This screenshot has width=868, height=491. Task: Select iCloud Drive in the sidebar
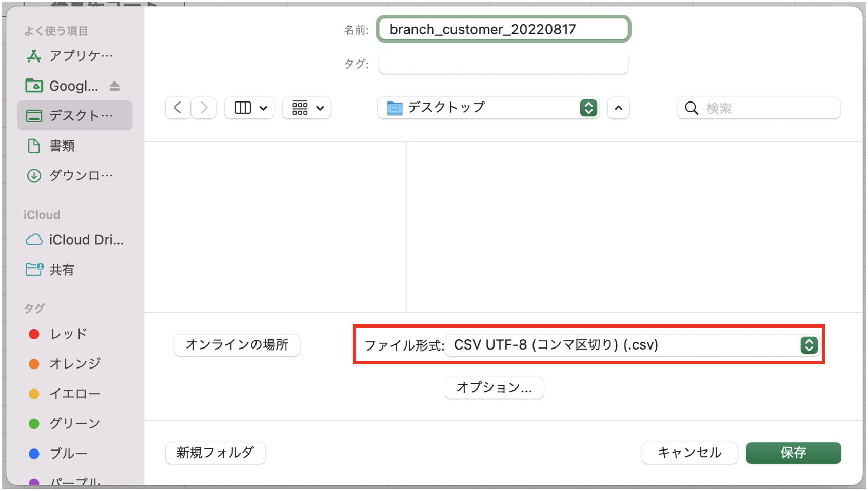pos(75,240)
